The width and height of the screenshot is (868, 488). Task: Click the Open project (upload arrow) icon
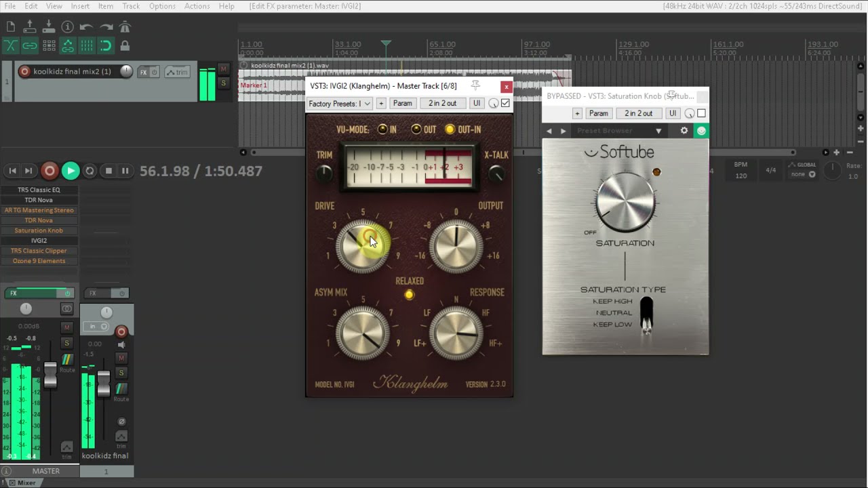coord(30,27)
